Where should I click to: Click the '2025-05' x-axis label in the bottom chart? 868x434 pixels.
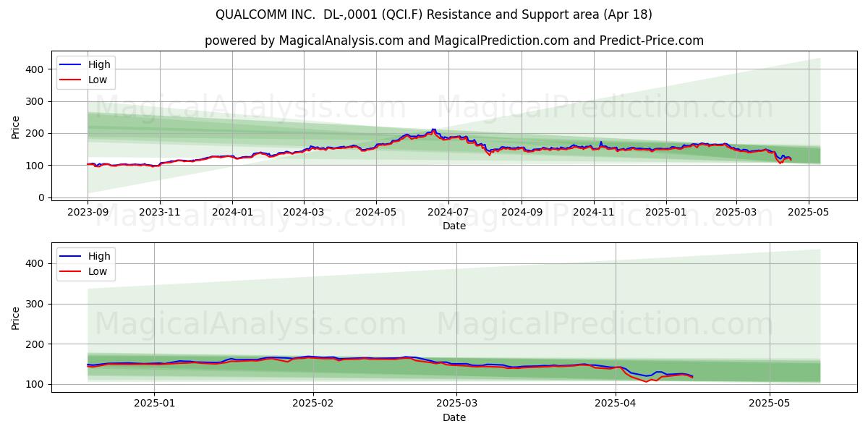[x=770, y=404]
